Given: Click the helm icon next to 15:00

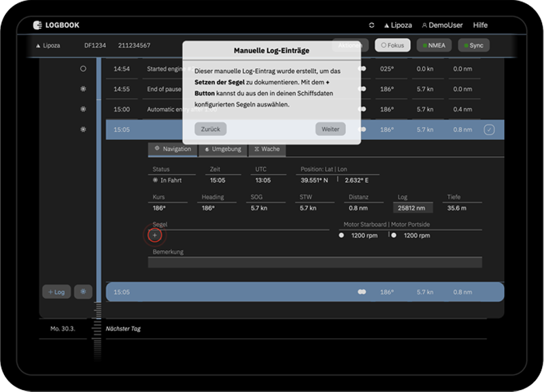Looking at the screenshot, I should (x=83, y=109).
